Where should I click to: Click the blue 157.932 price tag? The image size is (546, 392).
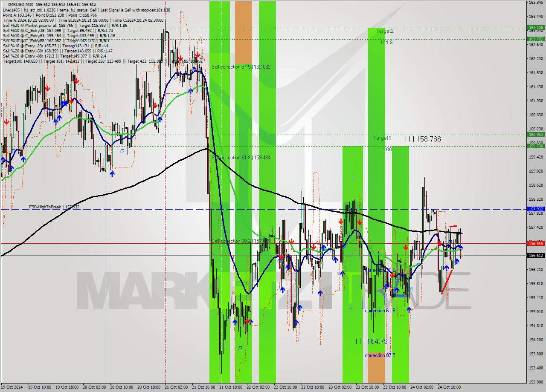(x=535, y=209)
